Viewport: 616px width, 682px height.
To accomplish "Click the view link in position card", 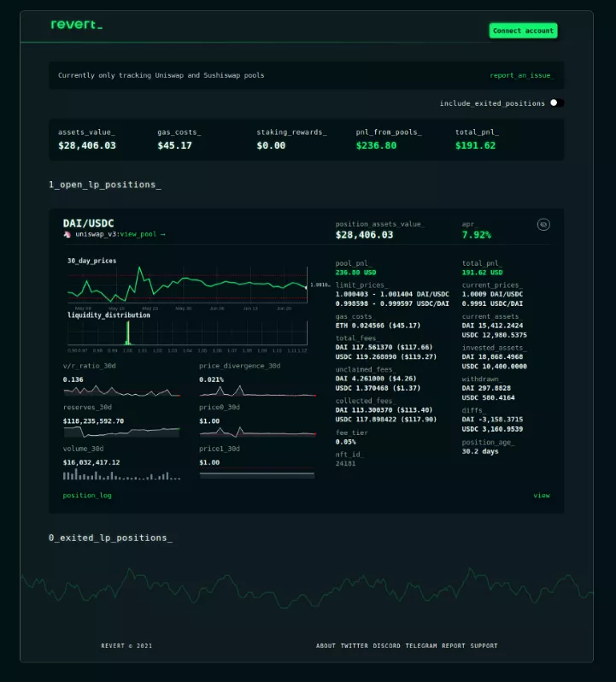I will (541, 496).
